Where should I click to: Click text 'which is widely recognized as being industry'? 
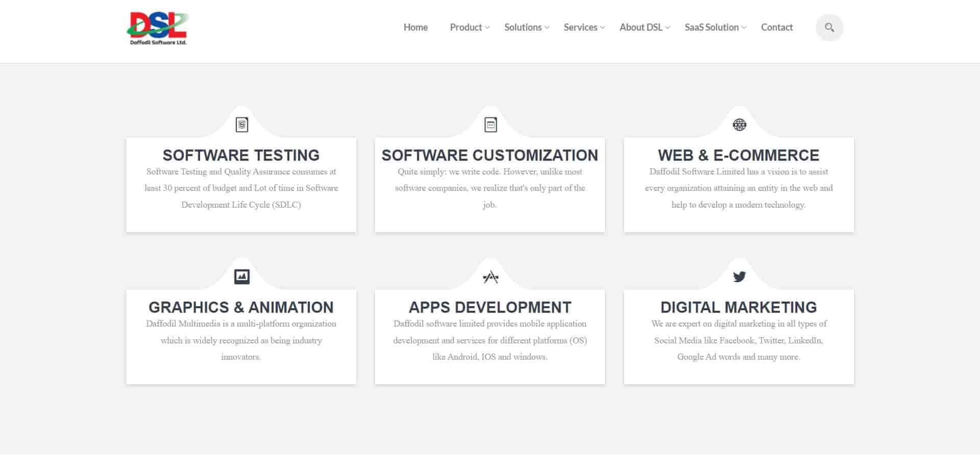pyautogui.click(x=241, y=340)
